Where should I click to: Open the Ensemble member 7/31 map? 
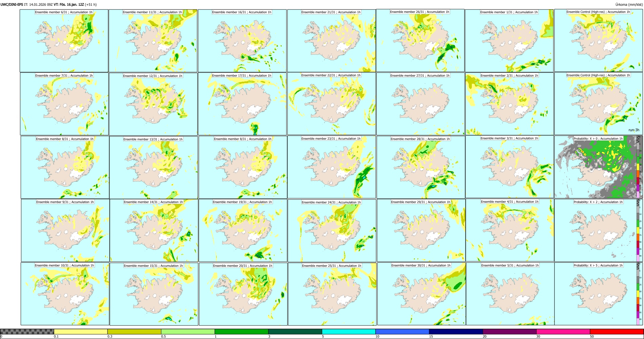64,104
